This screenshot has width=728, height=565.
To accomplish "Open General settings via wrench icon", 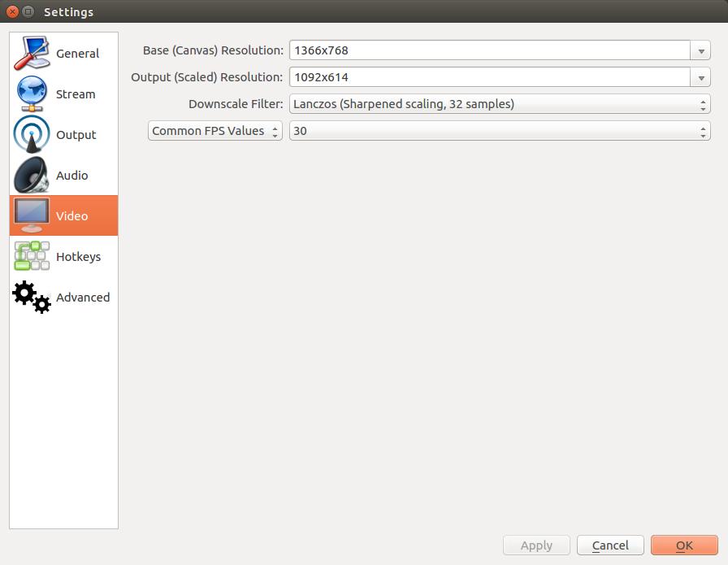I will pyautogui.click(x=32, y=53).
